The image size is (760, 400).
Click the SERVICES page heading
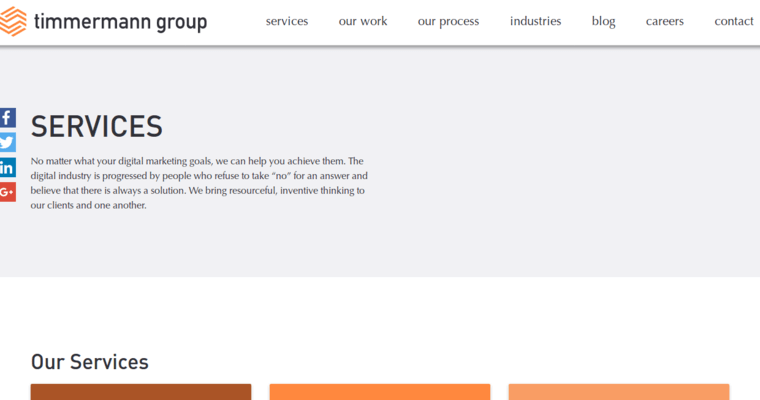point(96,127)
